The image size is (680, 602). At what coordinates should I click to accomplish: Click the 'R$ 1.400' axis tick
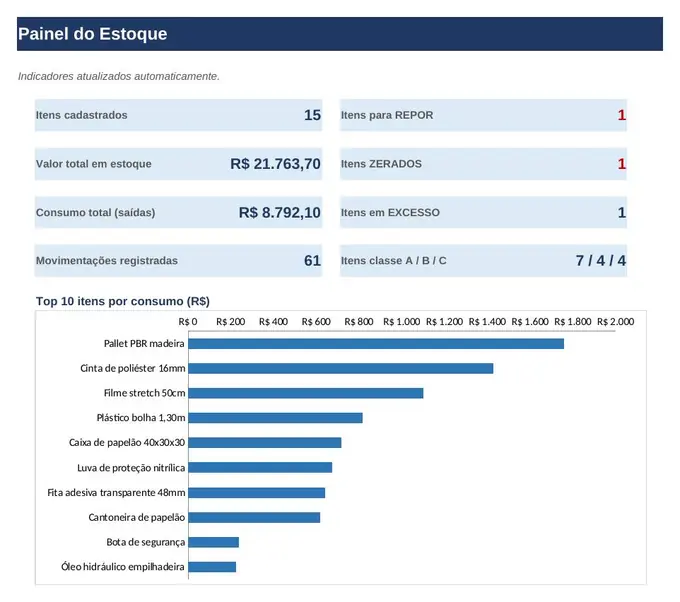click(487, 322)
